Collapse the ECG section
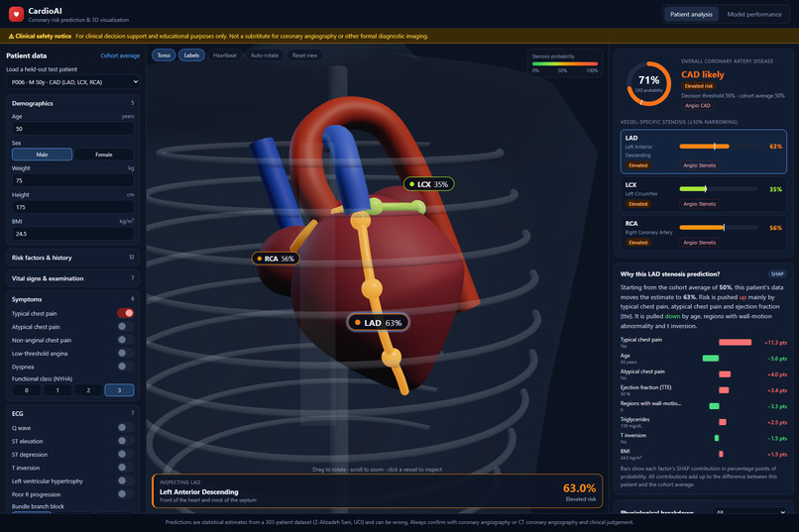Viewport: 799px width, 532px height. (x=73, y=413)
